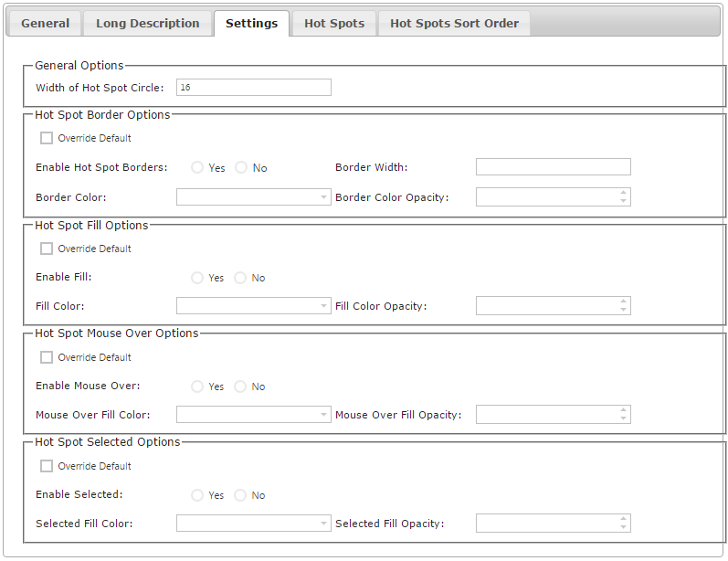Click the Width of Hot Spot Circle field
728x561 pixels.
coord(254,88)
